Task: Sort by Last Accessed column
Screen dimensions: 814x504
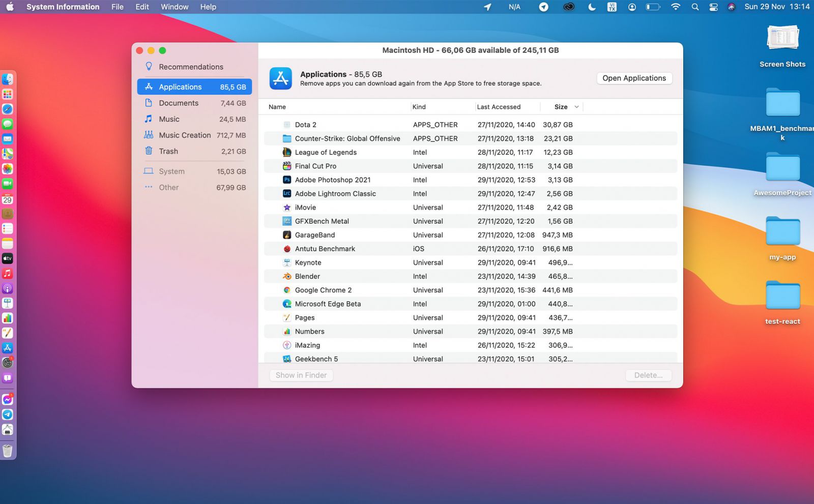Action: [x=499, y=107]
